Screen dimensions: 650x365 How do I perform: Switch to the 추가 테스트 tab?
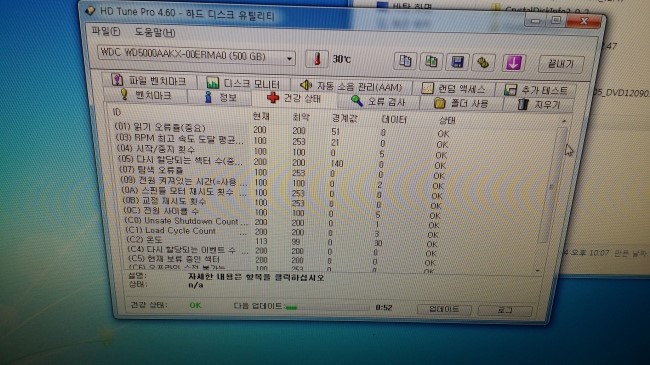point(536,90)
